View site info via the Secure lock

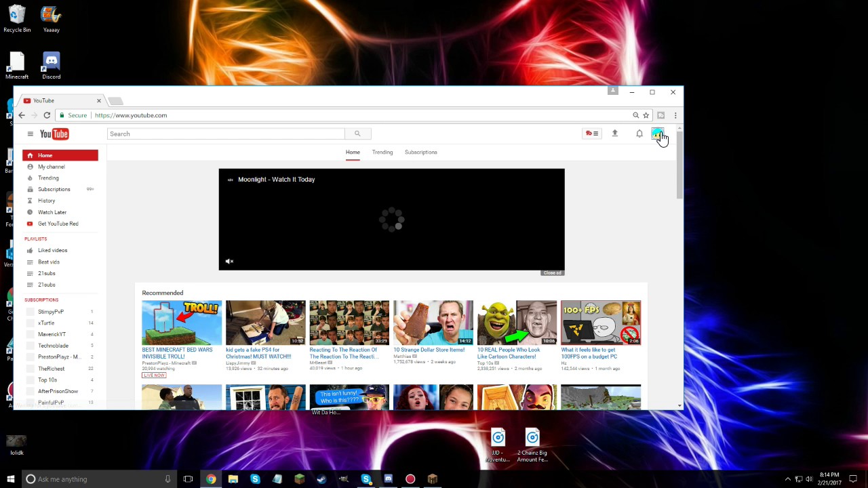(x=74, y=115)
